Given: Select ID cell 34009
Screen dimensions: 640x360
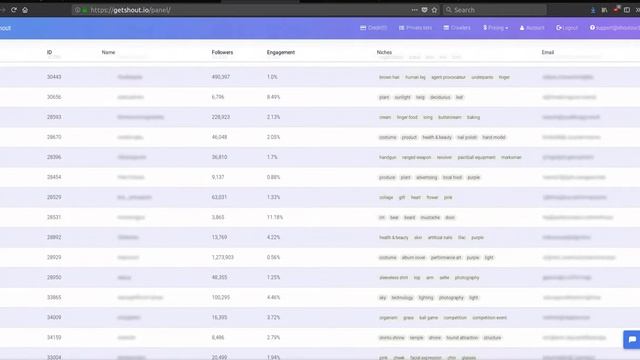Looking at the screenshot, I should tap(54, 317).
